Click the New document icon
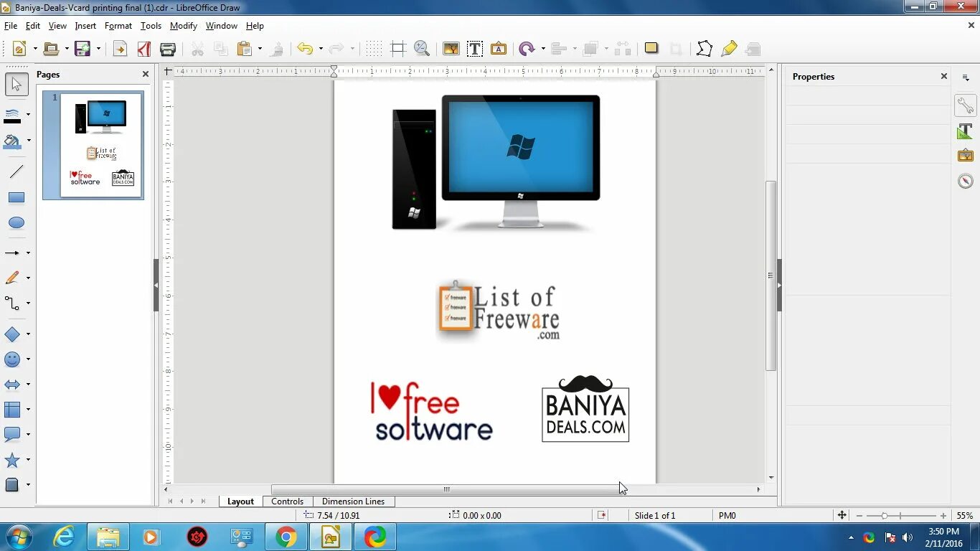 [19, 49]
